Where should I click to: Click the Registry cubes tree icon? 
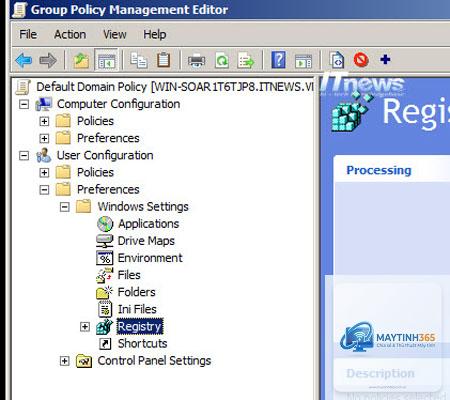[x=105, y=327]
